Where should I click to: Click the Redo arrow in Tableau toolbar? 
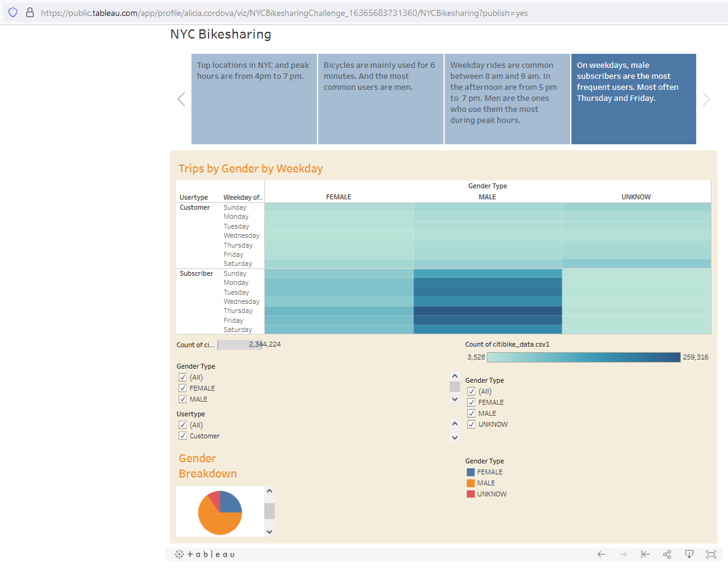click(x=623, y=554)
